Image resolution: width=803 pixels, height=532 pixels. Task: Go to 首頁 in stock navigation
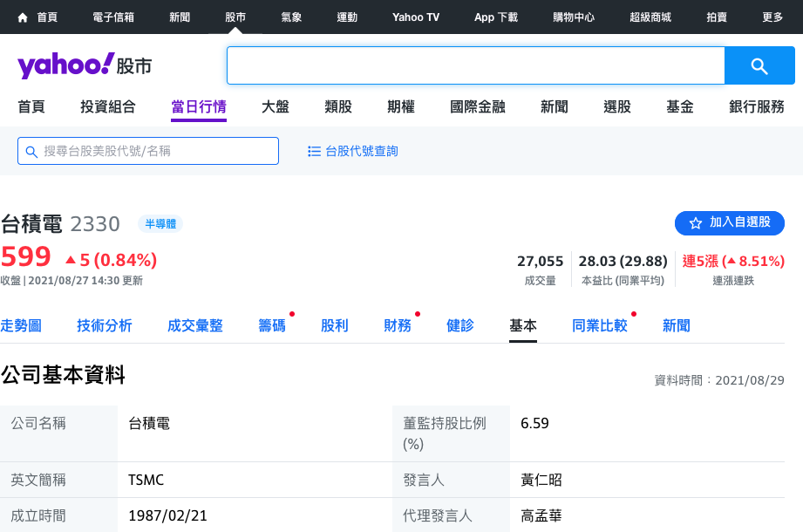coord(31,106)
